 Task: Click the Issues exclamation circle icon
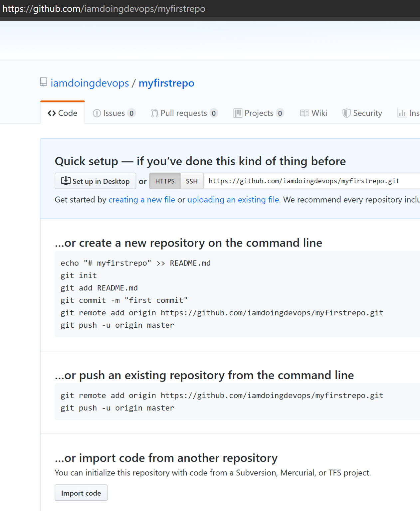[97, 113]
